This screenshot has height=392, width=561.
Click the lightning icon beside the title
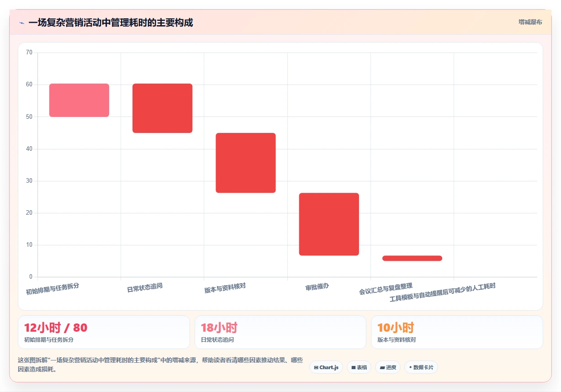tap(21, 22)
